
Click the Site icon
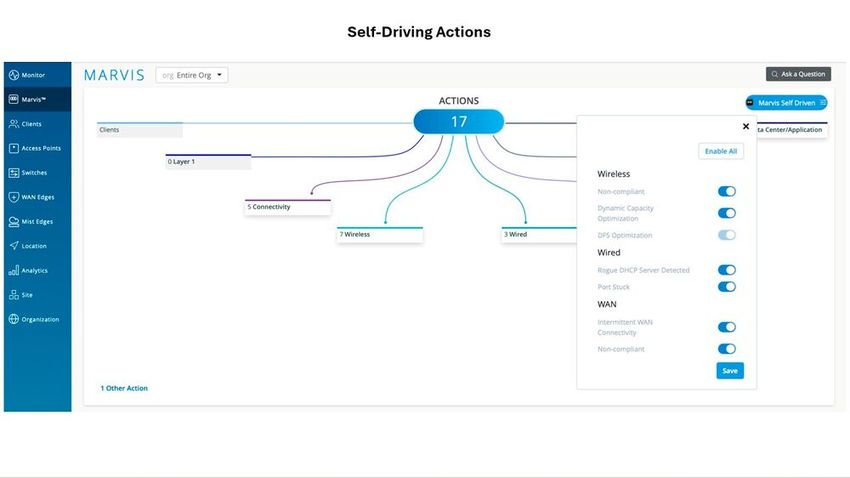[x=14, y=295]
